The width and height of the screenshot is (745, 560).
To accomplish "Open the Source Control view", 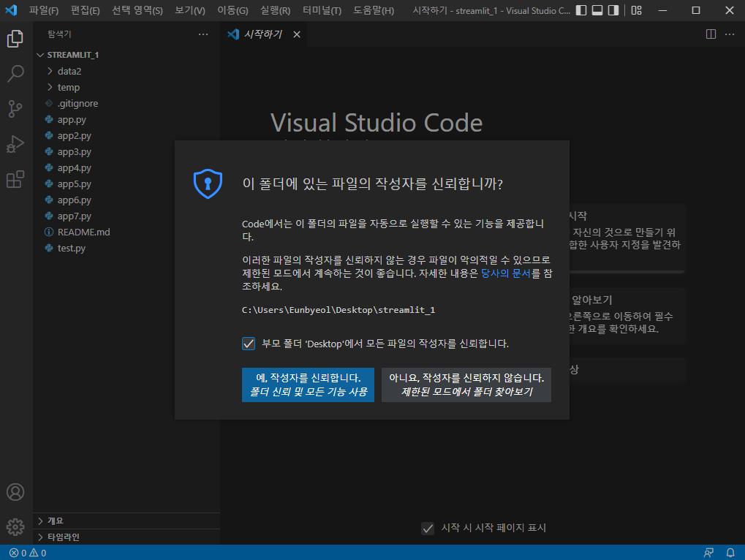I will click(x=15, y=109).
